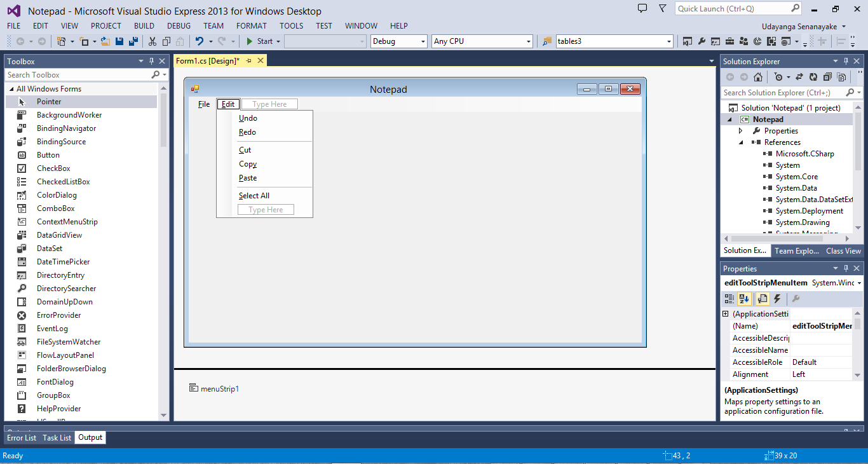Open the Events view in the Properties window
Screen dimensions: 868x464
pos(776,298)
